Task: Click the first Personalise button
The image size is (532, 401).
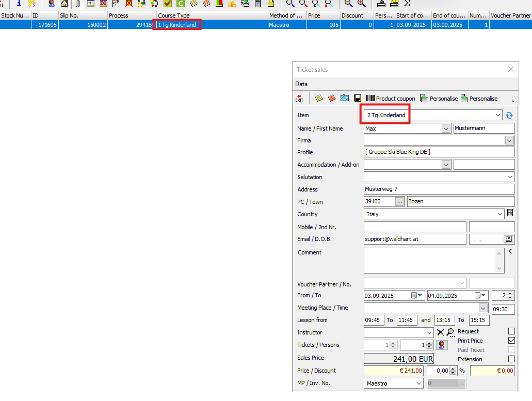Action: [439, 98]
